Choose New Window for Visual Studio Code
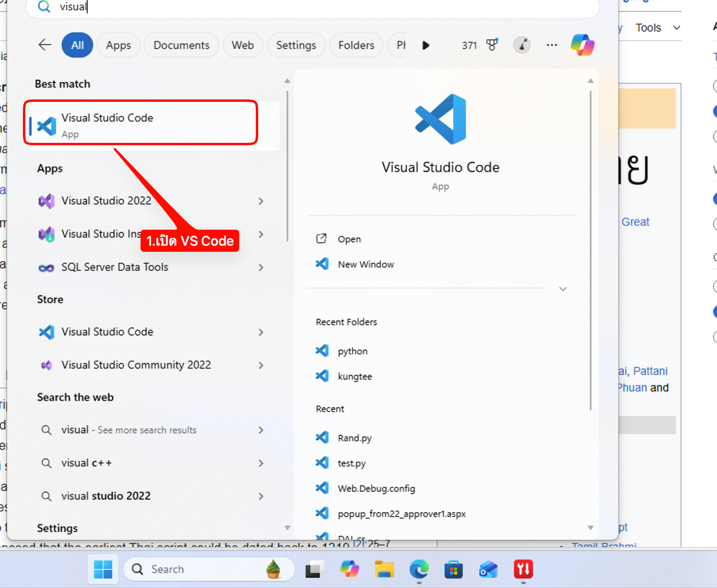Viewport: 717px width, 588px height. (x=366, y=264)
